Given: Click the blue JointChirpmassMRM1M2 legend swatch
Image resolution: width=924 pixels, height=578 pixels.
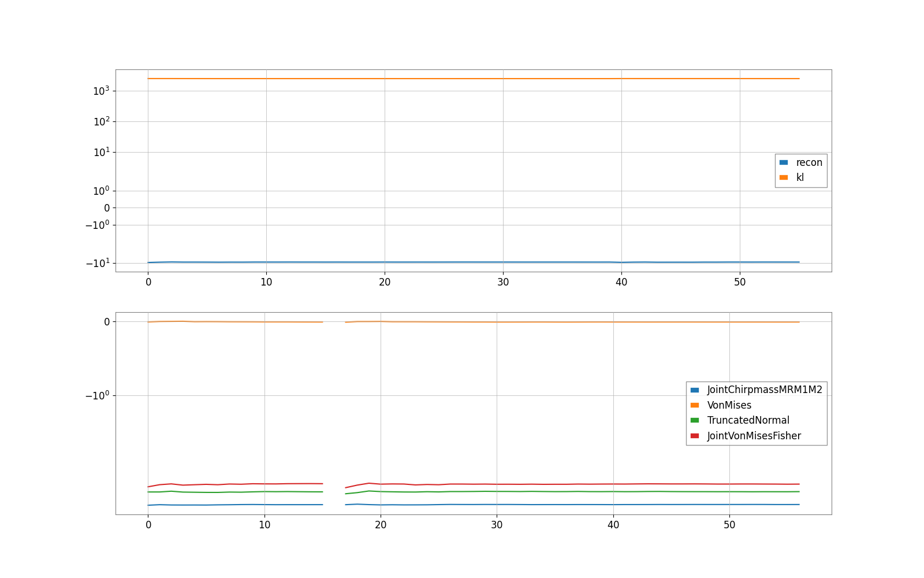Looking at the screenshot, I should click(695, 390).
